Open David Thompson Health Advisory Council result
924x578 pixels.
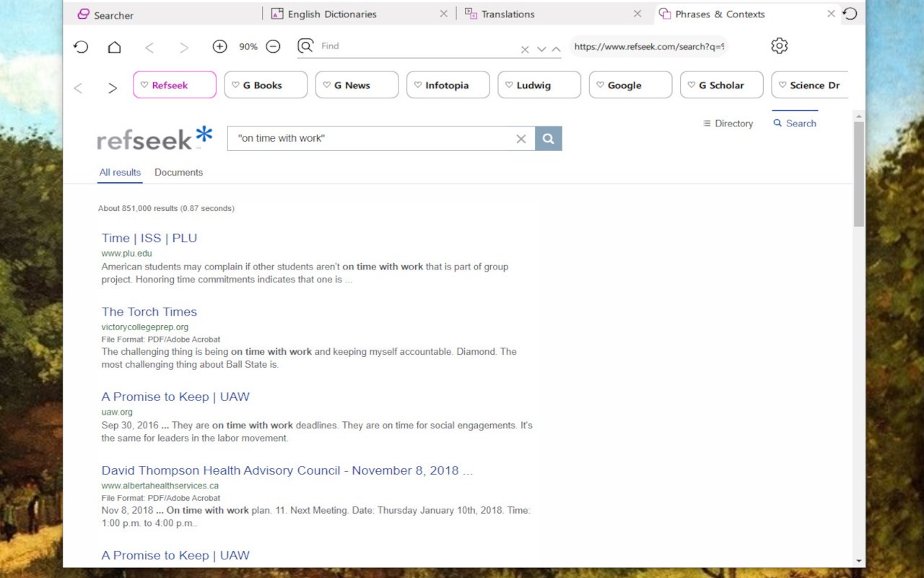[x=287, y=470]
